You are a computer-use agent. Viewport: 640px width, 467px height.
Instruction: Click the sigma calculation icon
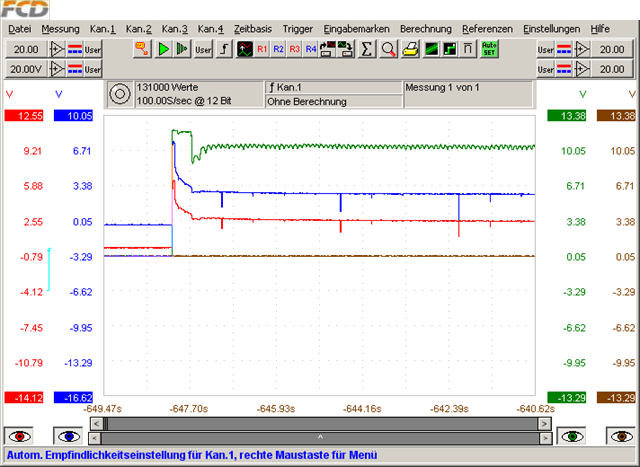[366, 48]
